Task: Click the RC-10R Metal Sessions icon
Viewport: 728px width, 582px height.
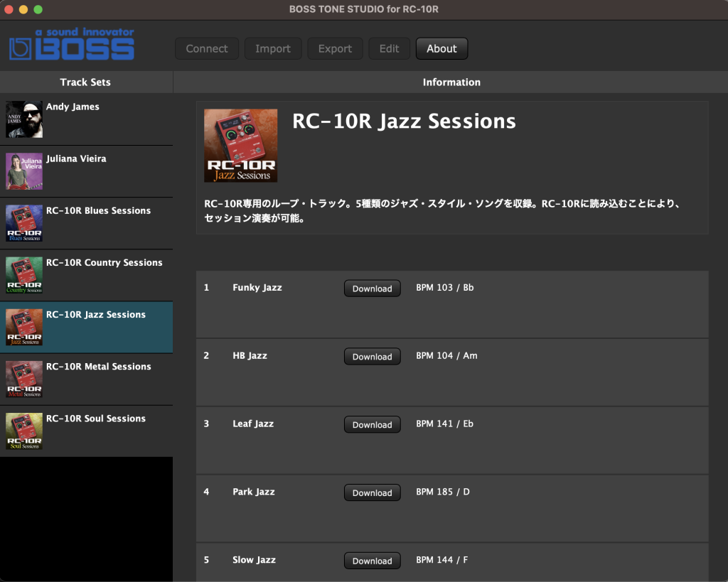Action: click(x=24, y=379)
